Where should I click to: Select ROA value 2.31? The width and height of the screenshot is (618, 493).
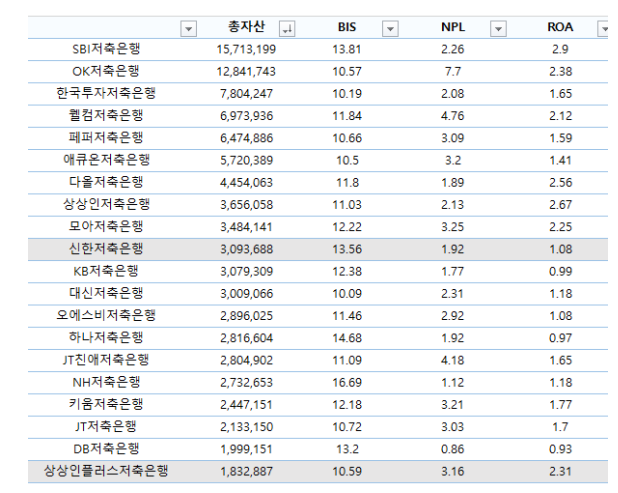pyautogui.click(x=560, y=471)
